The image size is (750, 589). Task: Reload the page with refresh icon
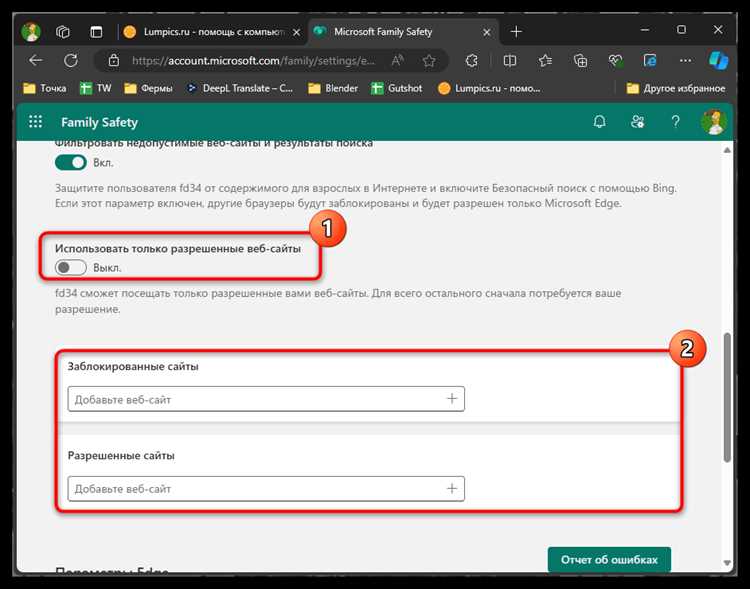click(71, 60)
